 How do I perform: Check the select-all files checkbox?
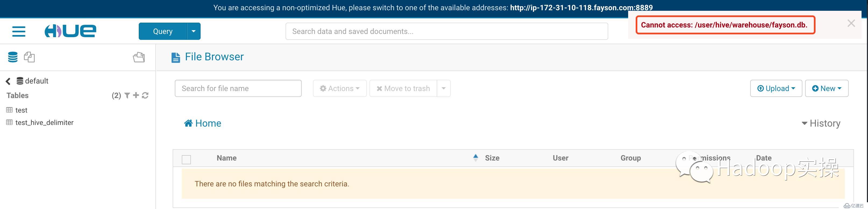pos(186,159)
